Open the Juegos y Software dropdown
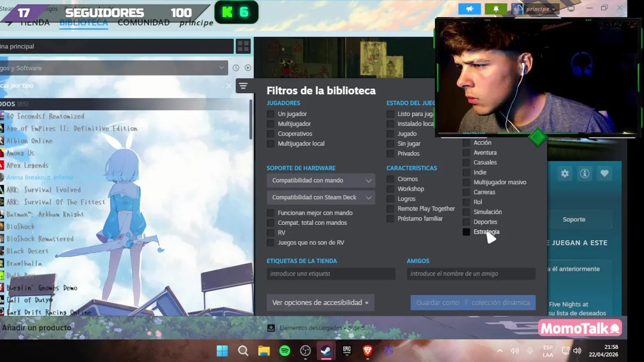This screenshot has width=644, height=362. [x=114, y=68]
